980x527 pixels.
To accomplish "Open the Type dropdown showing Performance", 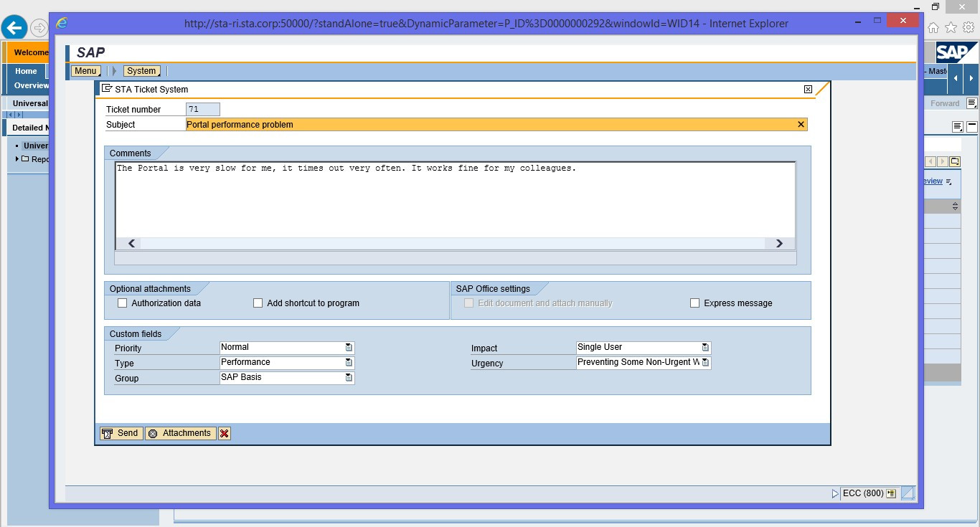I will (x=349, y=363).
